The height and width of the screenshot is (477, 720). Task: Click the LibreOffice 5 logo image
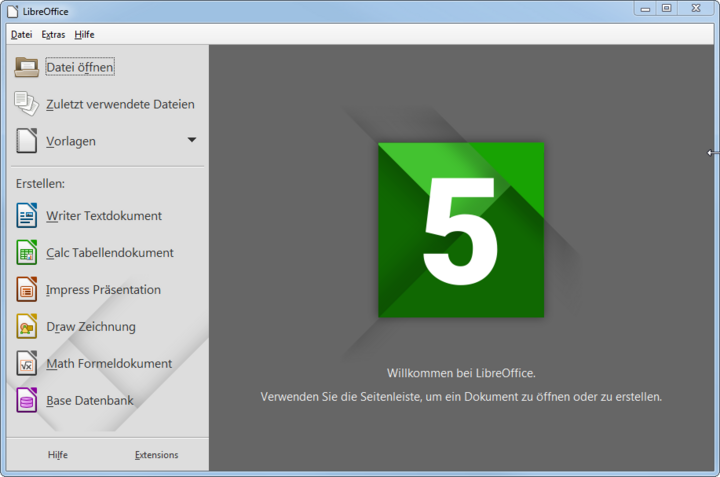coord(461,230)
